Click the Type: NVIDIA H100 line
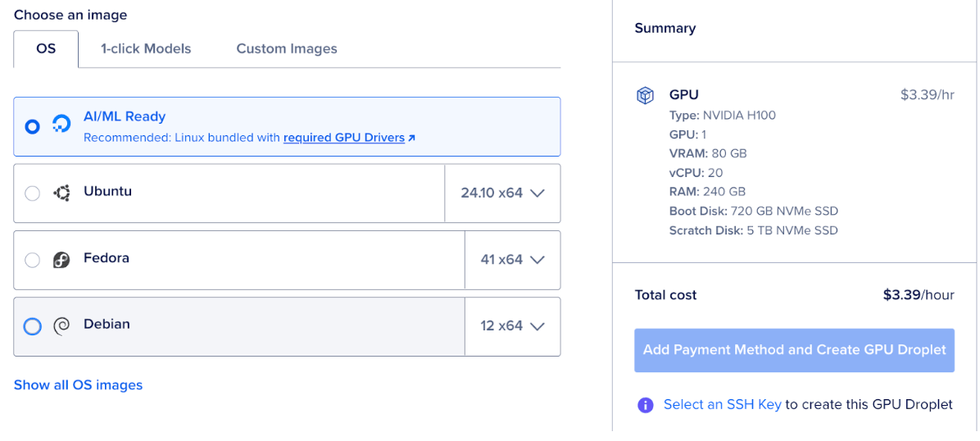980x441 pixels. (723, 115)
